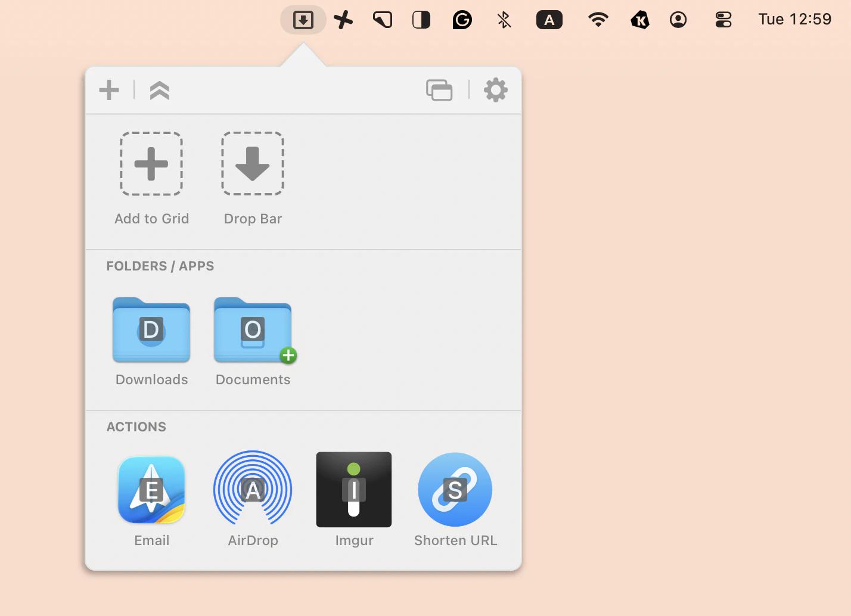Add a new action with the plus button

point(109,91)
